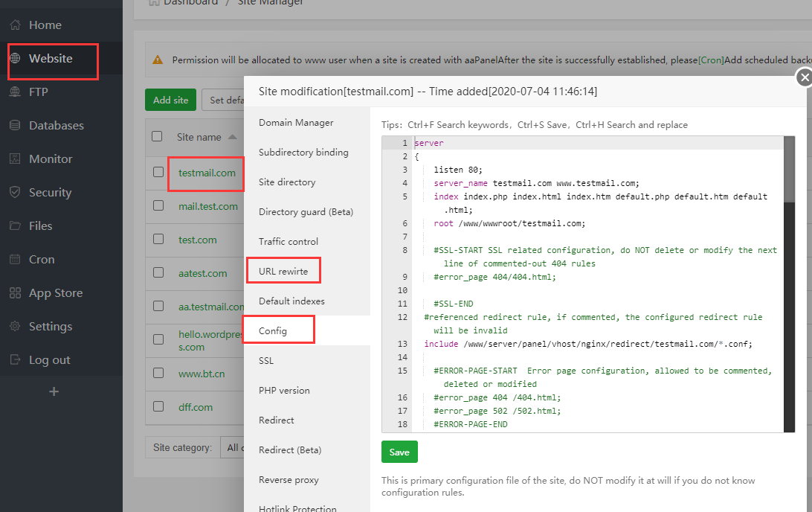Check the testmail.com row checkbox
The height and width of the screenshot is (512, 812).
[x=158, y=173]
